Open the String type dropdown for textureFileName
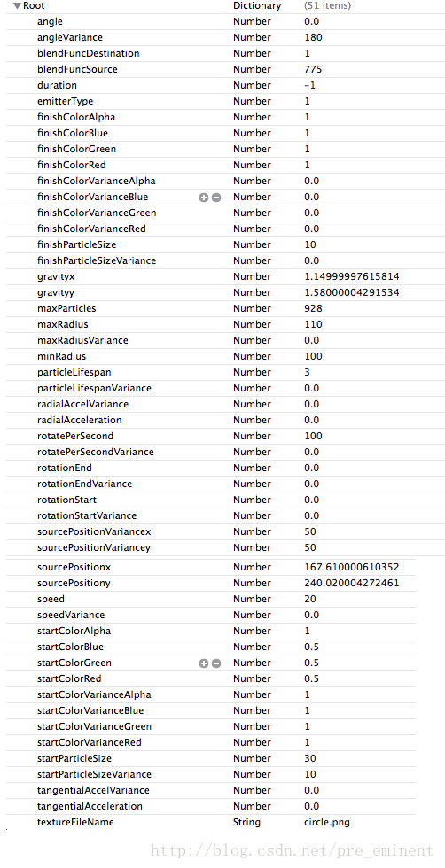This screenshot has width=445, height=868. click(246, 823)
